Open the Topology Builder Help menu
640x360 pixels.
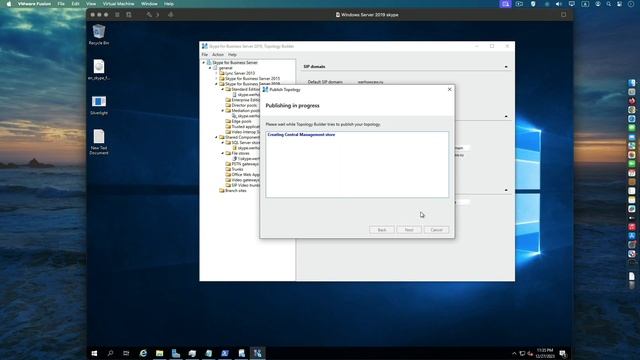click(x=232, y=54)
